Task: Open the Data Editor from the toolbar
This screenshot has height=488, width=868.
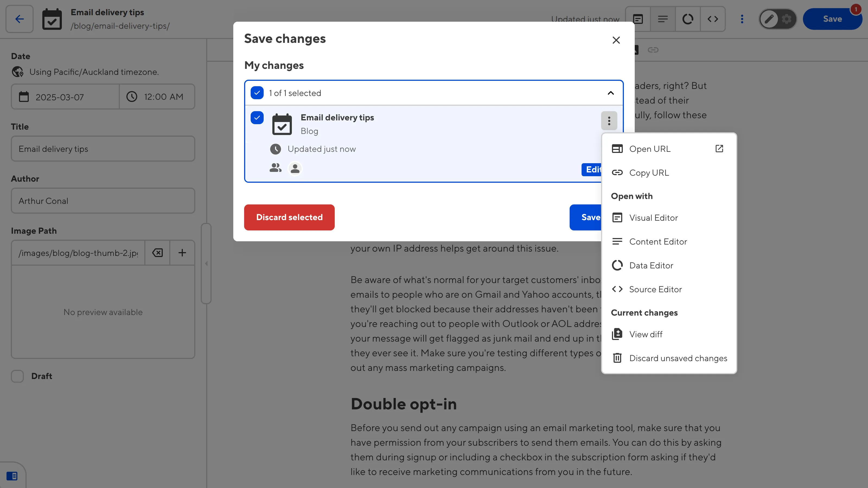Action: (x=688, y=19)
